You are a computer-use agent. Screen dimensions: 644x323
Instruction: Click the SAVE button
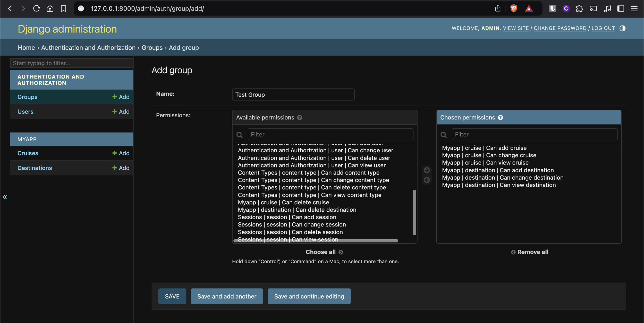(172, 296)
